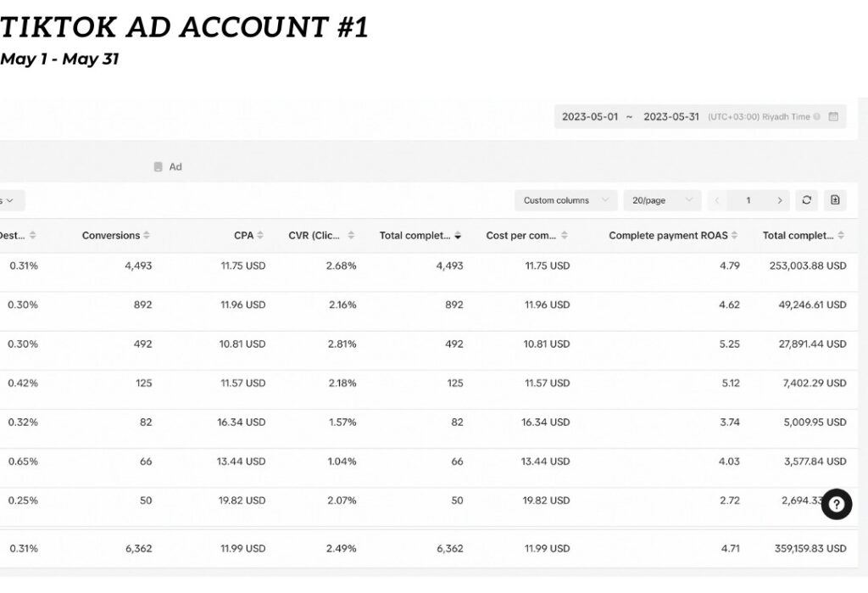Go to next page arrow
Viewport: 868px width, 593px height.
coord(780,200)
